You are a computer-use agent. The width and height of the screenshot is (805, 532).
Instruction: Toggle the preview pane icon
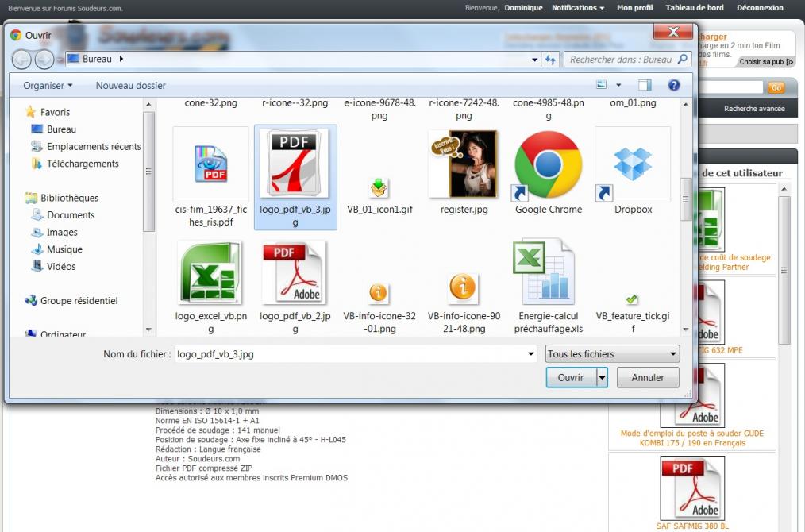tap(645, 85)
